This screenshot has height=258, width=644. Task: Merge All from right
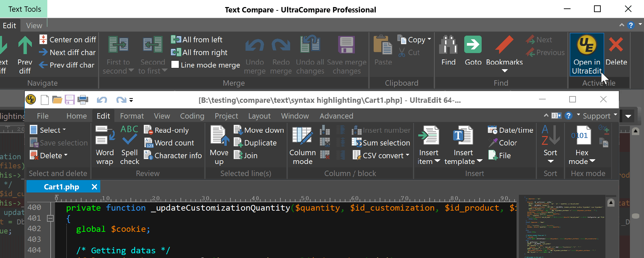(x=199, y=52)
